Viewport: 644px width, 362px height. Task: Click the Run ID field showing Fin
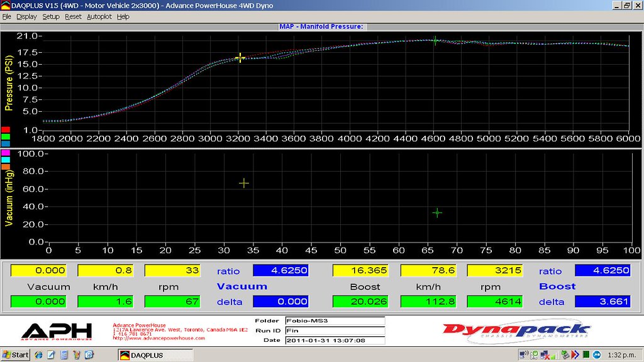click(334, 330)
